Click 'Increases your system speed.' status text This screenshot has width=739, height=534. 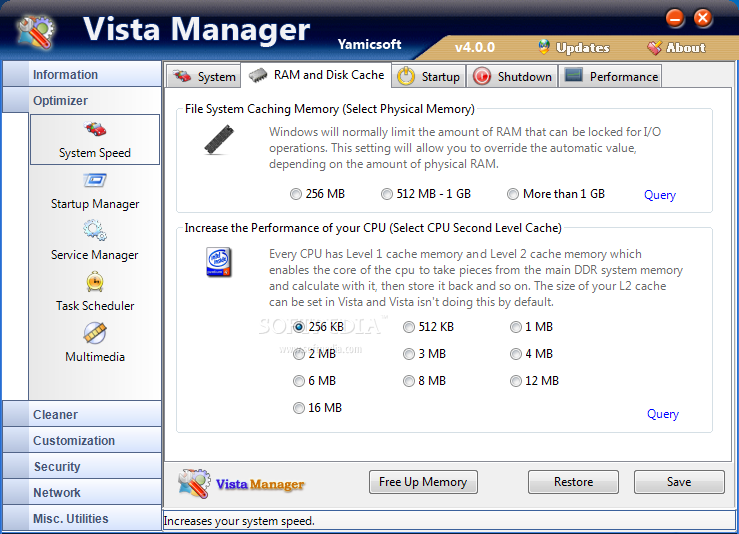click(239, 521)
